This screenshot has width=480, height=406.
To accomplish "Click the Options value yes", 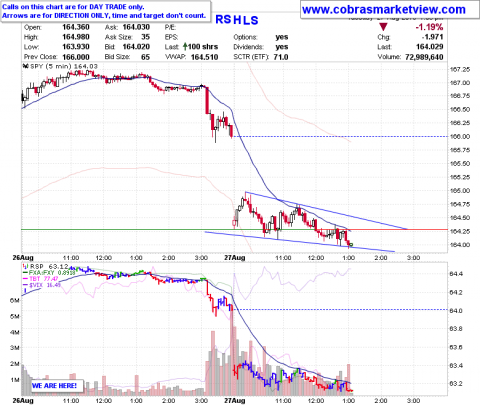I will tap(282, 37).
